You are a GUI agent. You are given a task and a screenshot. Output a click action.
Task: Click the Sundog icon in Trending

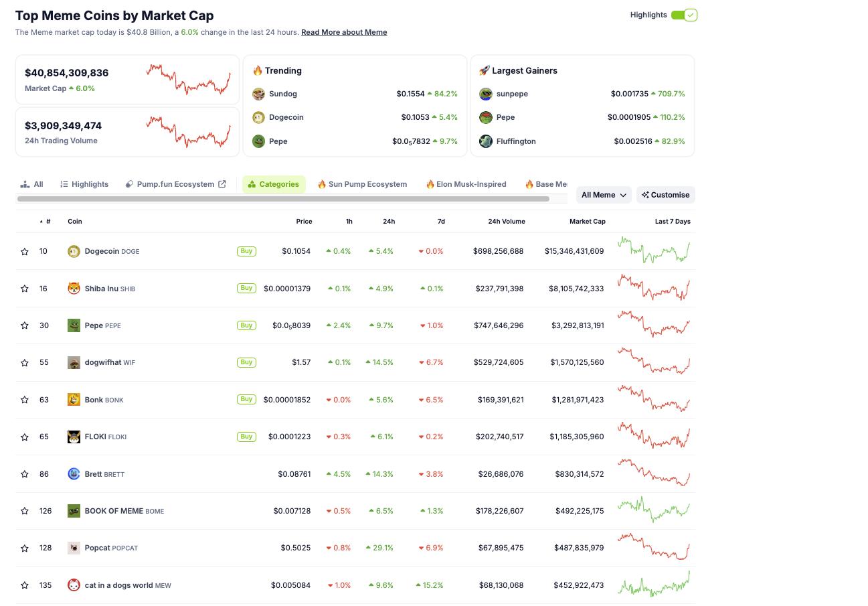(258, 94)
